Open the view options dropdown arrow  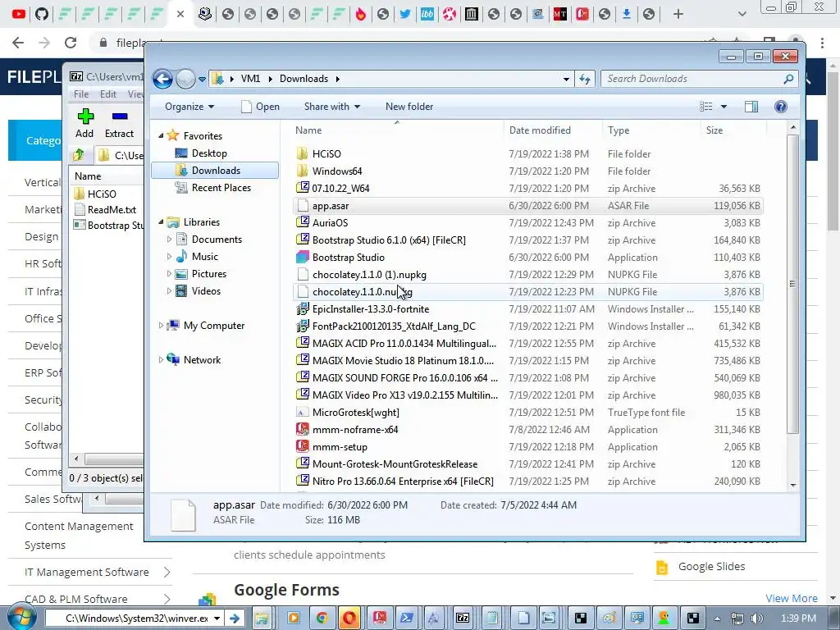pyautogui.click(x=724, y=107)
